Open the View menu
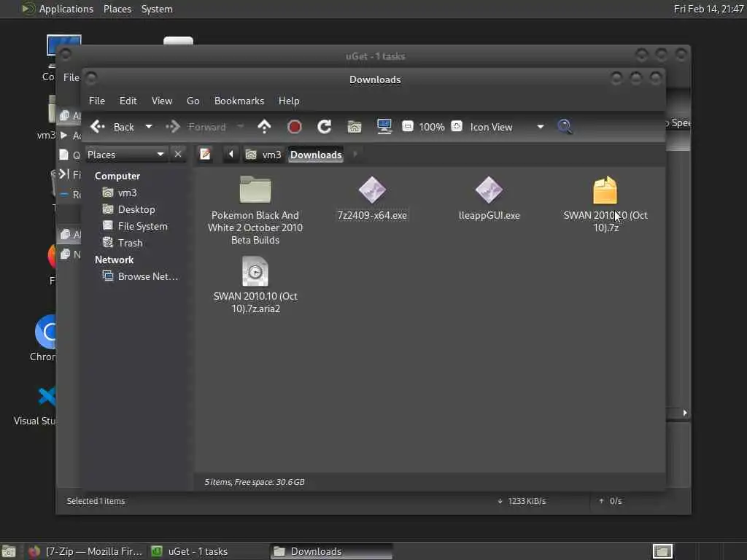The image size is (747, 560). coord(162,101)
